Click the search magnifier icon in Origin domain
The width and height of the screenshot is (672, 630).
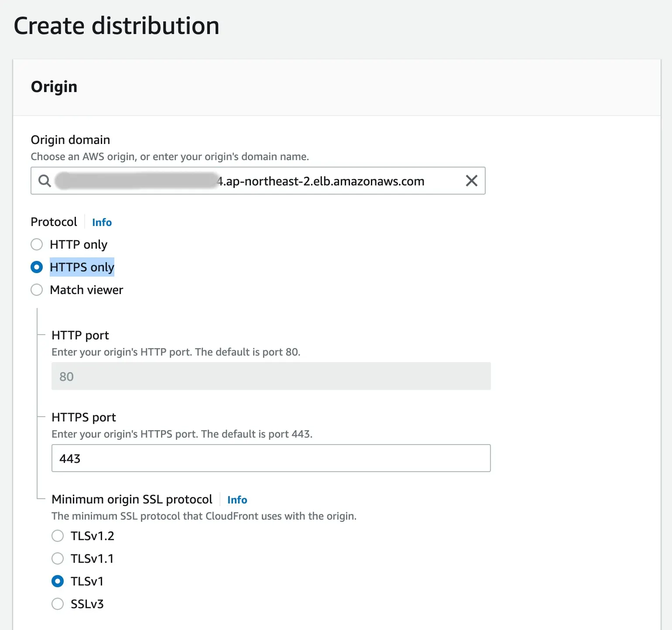45,181
